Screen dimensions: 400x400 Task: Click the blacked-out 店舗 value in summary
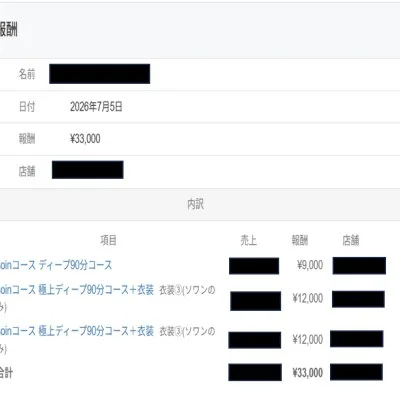tap(88, 170)
